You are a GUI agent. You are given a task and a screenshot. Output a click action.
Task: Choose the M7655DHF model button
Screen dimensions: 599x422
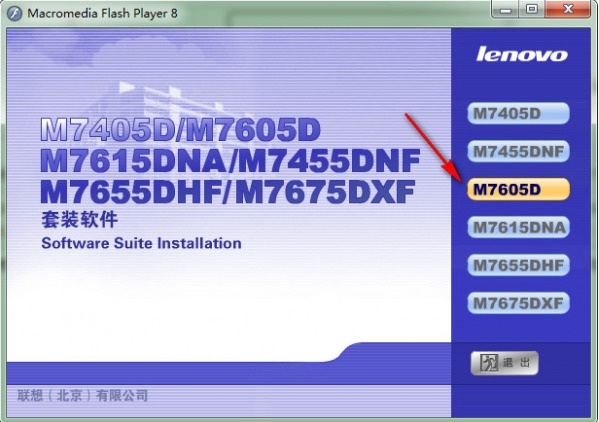[x=518, y=265]
